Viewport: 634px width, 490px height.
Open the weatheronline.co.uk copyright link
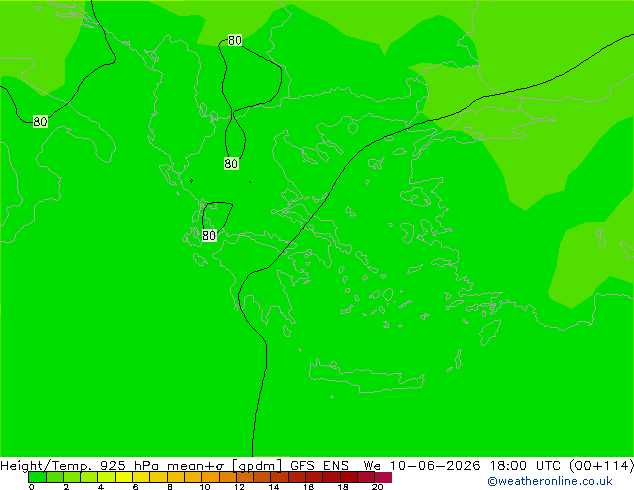pos(550,481)
